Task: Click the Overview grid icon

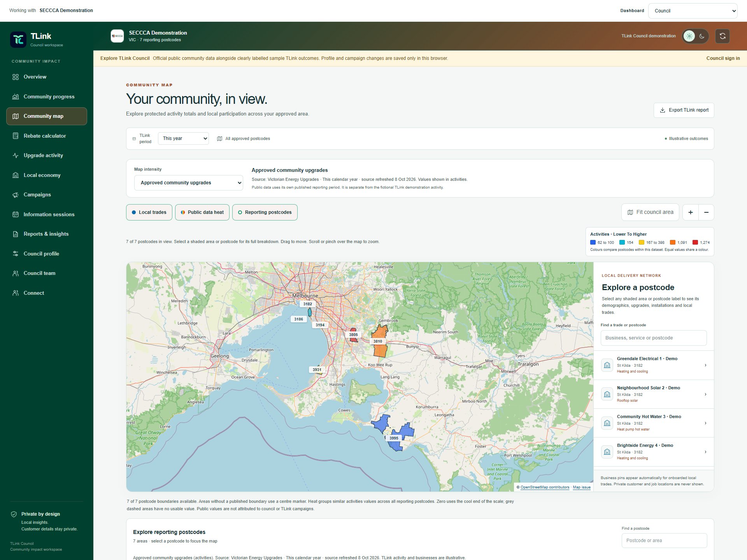Action: [x=16, y=77]
